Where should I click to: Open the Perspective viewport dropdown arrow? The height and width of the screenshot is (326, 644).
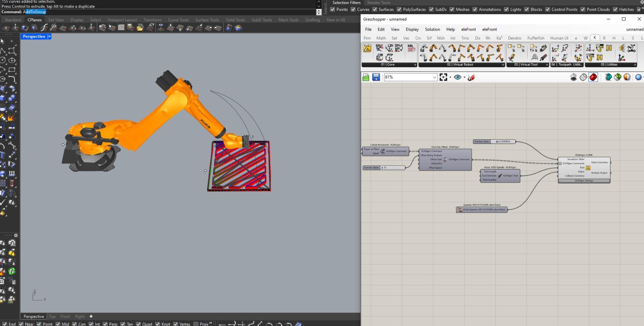(x=50, y=37)
